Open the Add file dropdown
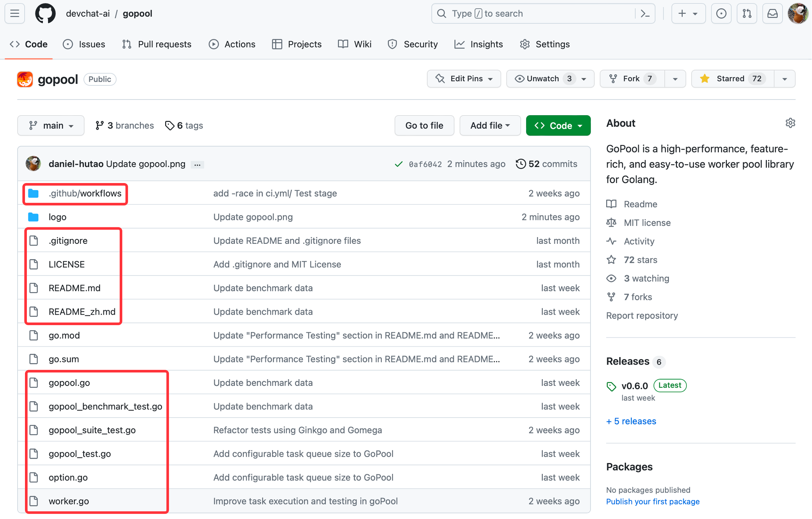Viewport: 812px width, 519px height. 490,126
